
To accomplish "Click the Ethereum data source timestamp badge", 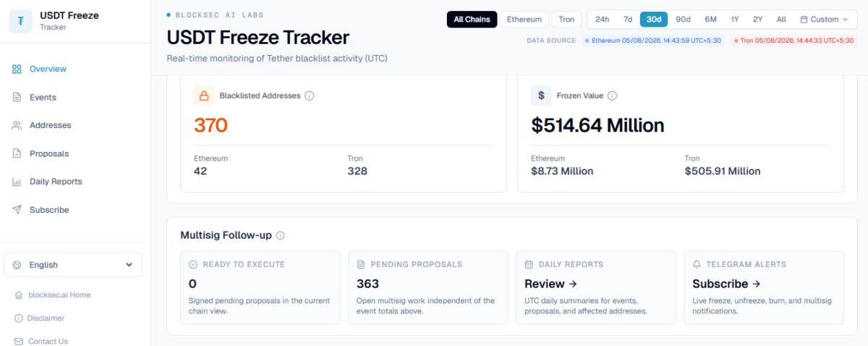I will [653, 41].
